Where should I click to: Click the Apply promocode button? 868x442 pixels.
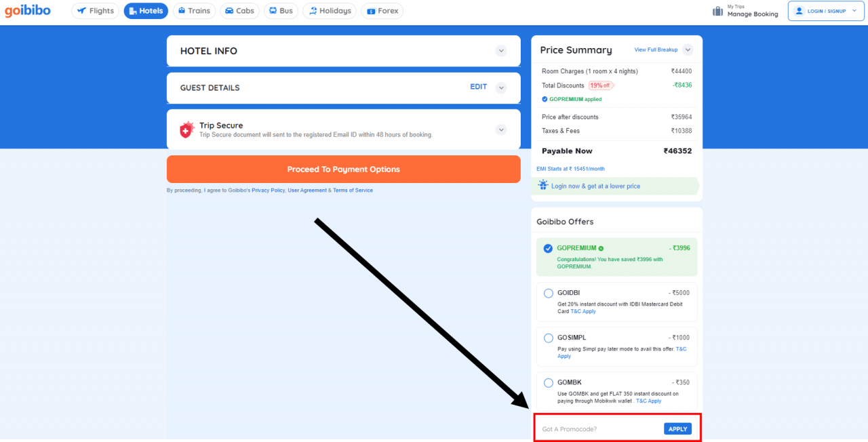click(x=677, y=429)
